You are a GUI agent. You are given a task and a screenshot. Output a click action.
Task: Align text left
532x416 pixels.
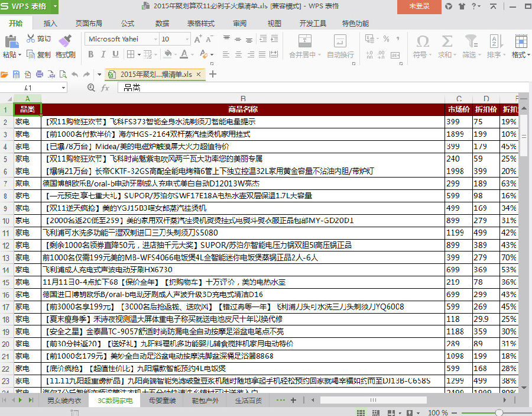(x=226, y=54)
